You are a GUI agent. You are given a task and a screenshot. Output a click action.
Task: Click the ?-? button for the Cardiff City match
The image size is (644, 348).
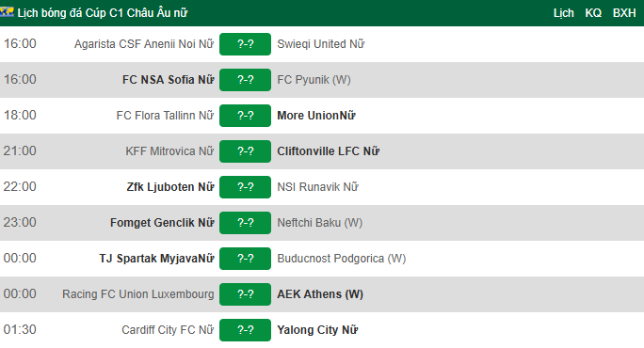coord(245,329)
